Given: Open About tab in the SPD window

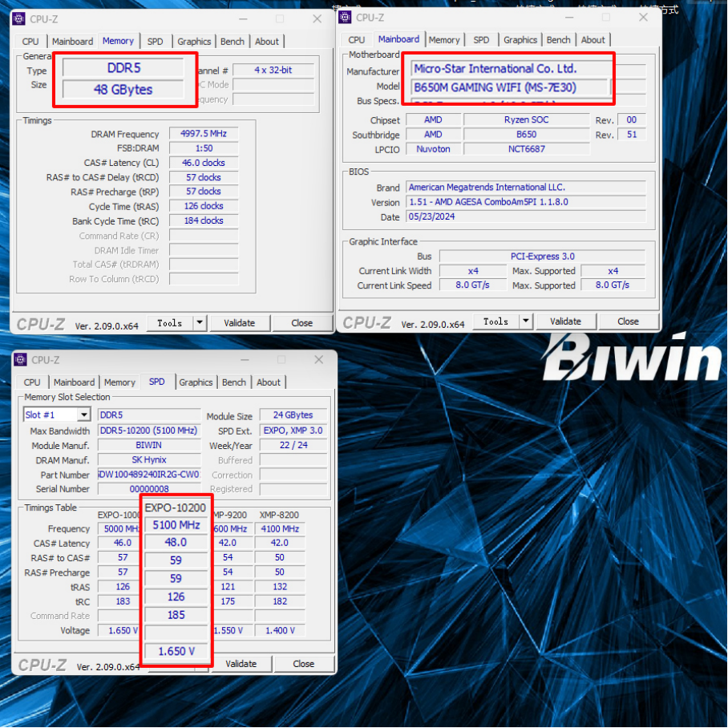Looking at the screenshot, I should pyautogui.click(x=269, y=382).
